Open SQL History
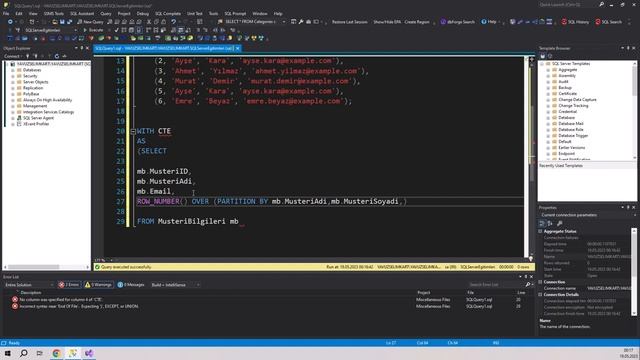The image size is (640, 360). (576, 22)
